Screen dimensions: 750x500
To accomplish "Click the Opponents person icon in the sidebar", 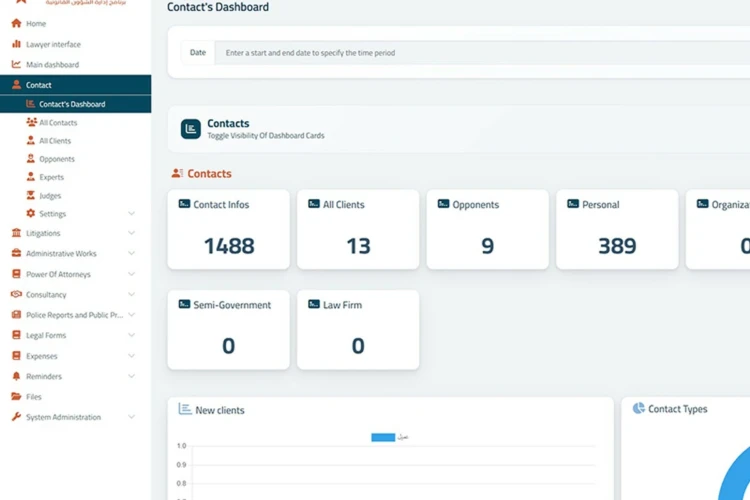I will tap(31, 158).
